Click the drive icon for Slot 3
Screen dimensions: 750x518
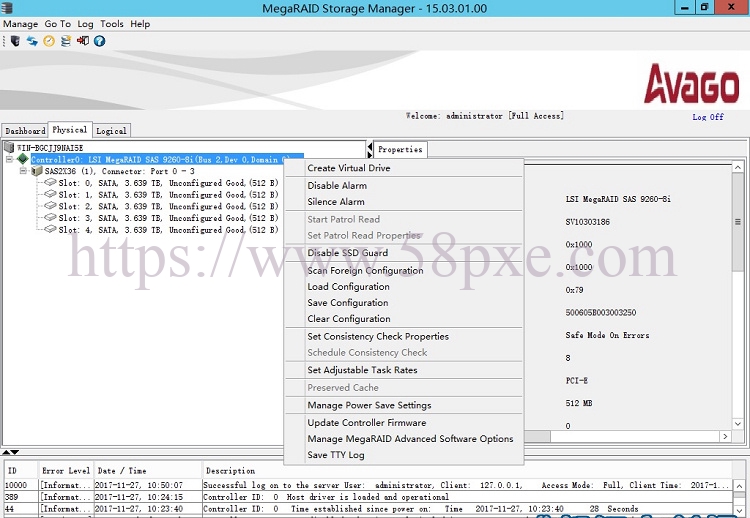[50, 218]
